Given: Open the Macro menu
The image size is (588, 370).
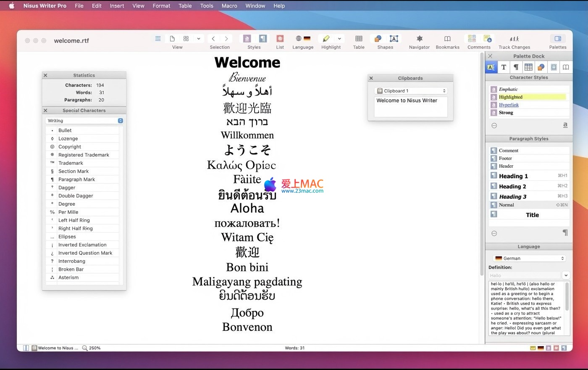Looking at the screenshot, I should [229, 6].
